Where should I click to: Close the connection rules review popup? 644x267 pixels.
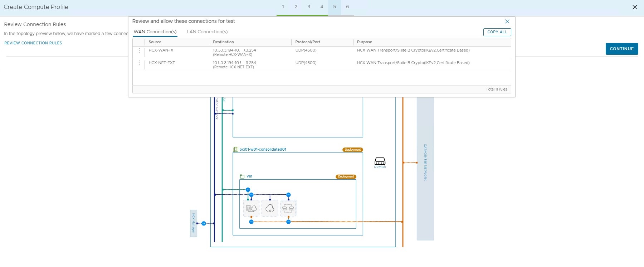[507, 21]
